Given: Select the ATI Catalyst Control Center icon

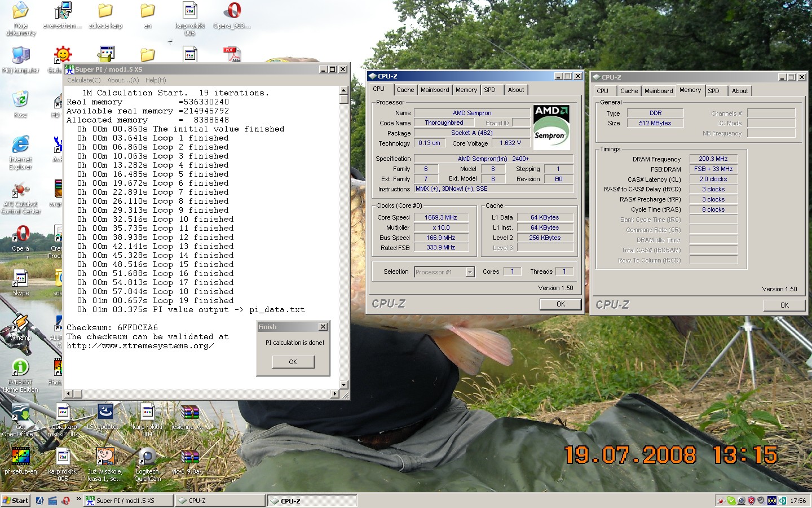Looking at the screenshot, I should (x=21, y=198).
